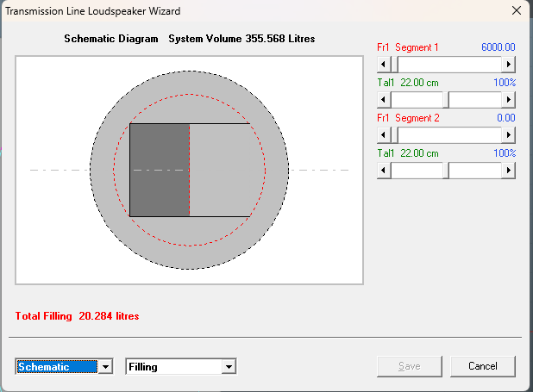Click right arrow of Segment 2 Tal1 slider
This screenshot has height=392, width=533.
coord(508,171)
